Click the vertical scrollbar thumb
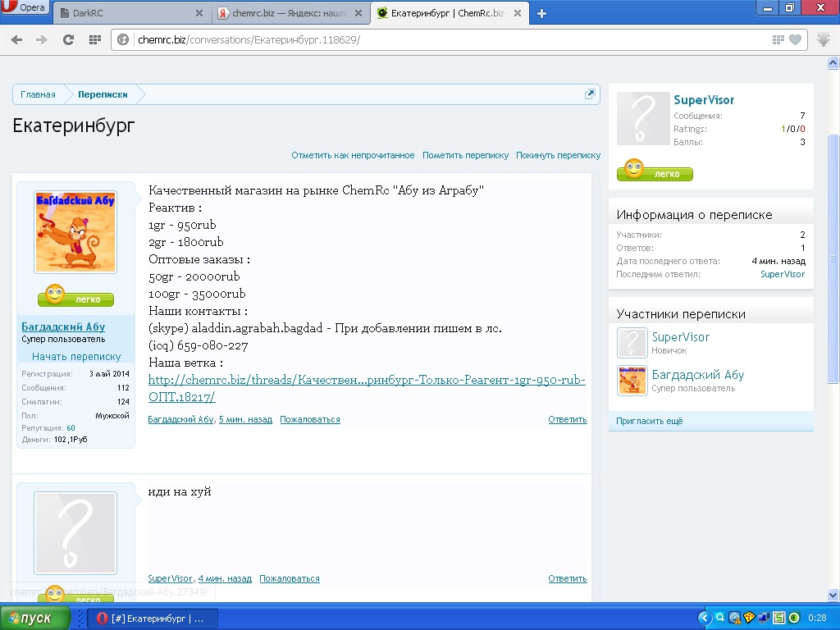 point(833,258)
